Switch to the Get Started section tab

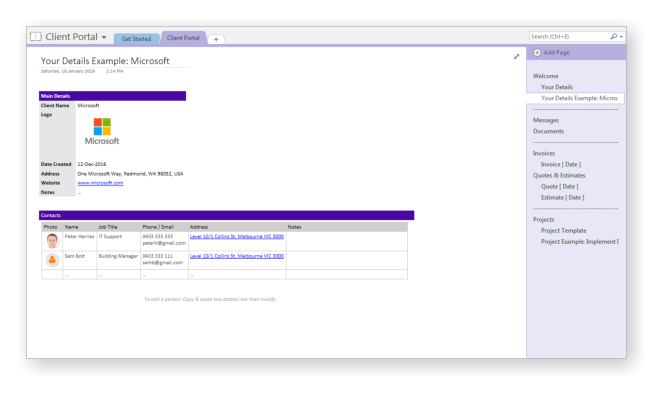click(x=136, y=38)
